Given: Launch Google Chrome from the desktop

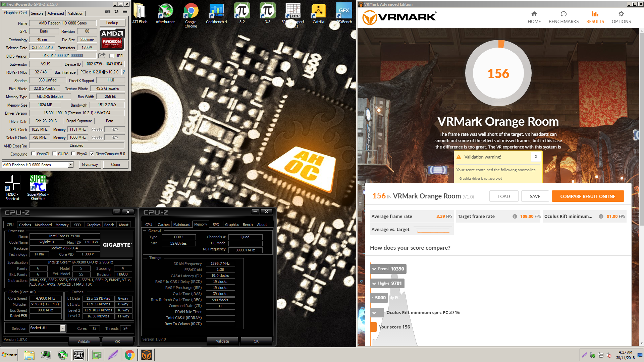Looking at the screenshot, I should tap(191, 15).
